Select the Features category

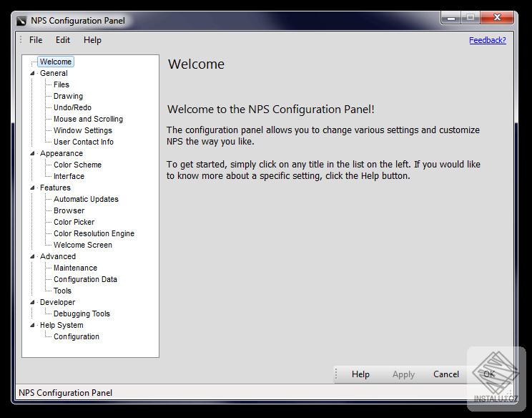coord(55,188)
